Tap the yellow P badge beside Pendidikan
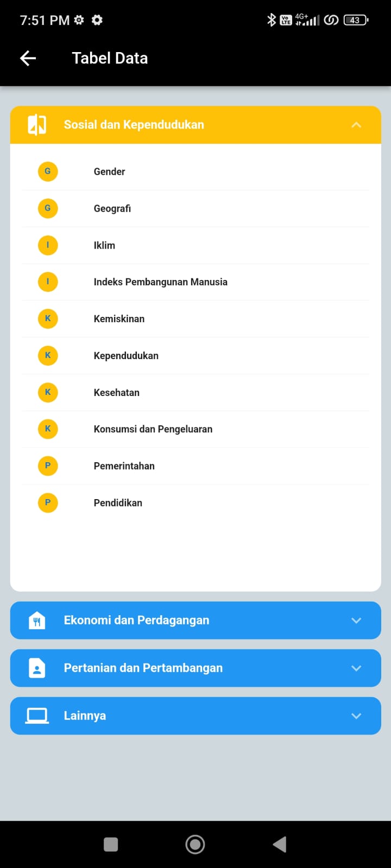391x868 pixels. (48, 503)
